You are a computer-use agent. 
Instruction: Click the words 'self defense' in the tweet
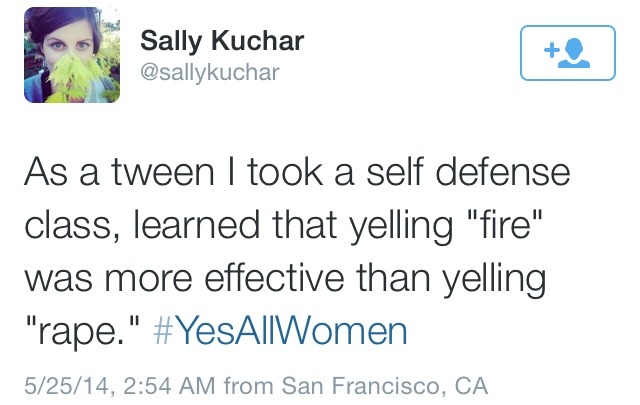[468, 172]
